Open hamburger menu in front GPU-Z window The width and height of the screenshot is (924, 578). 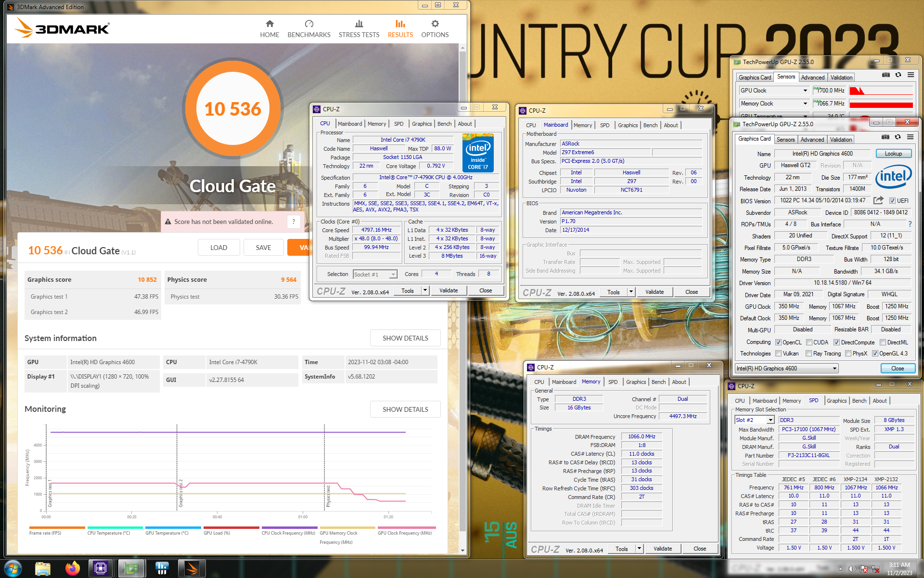910,137
